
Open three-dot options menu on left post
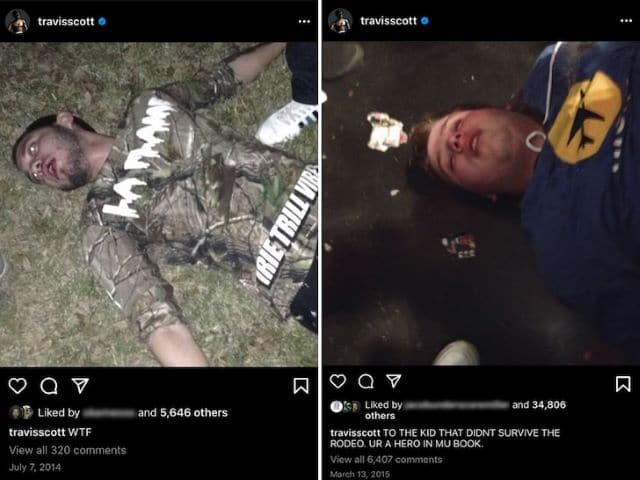point(304,21)
